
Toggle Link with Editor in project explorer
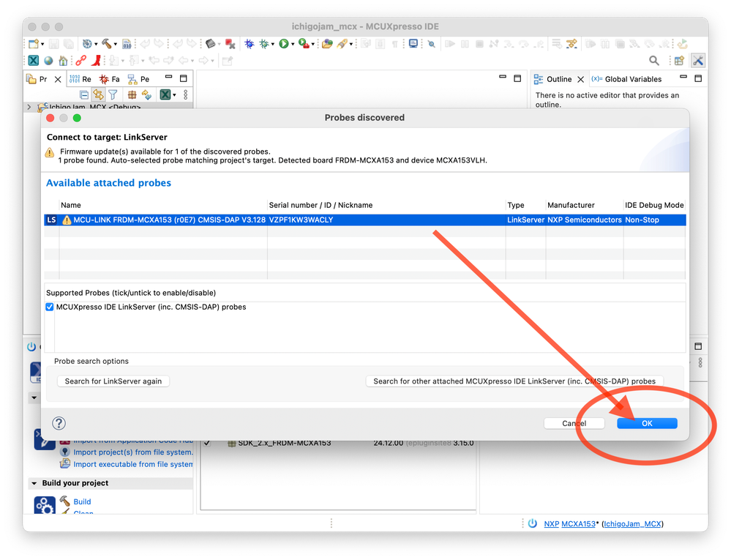tap(98, 94)
